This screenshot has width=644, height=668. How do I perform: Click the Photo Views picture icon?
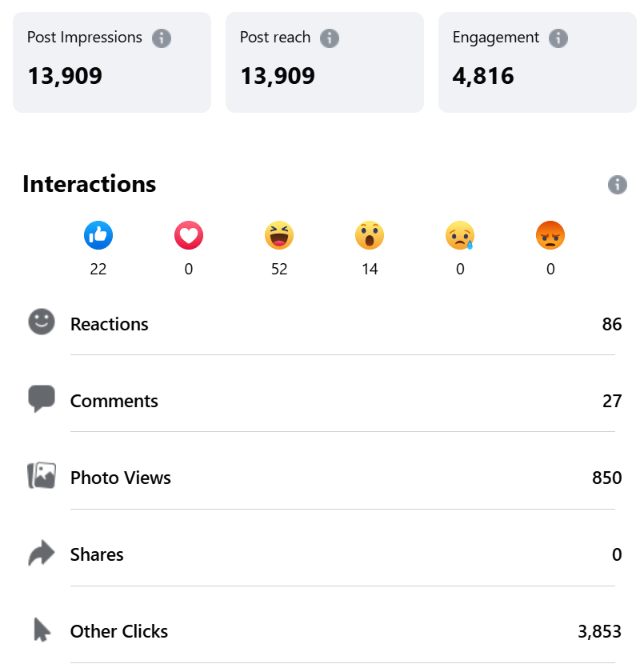click(42, 476)
